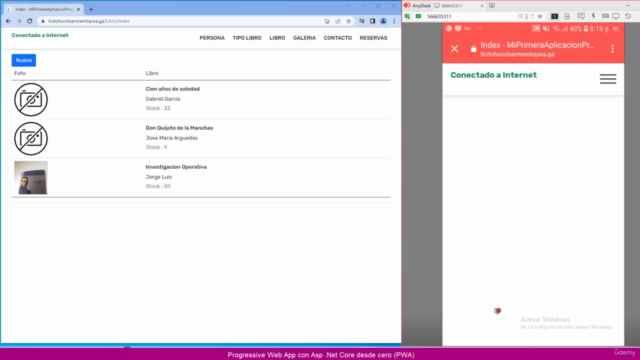Toggle Chrome side panel

pos(372,21)
